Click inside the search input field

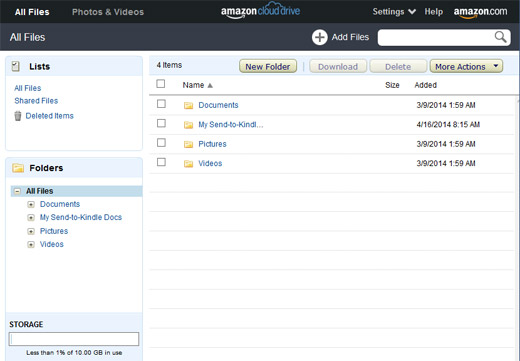pyautogui.click(x=437, y=37)
